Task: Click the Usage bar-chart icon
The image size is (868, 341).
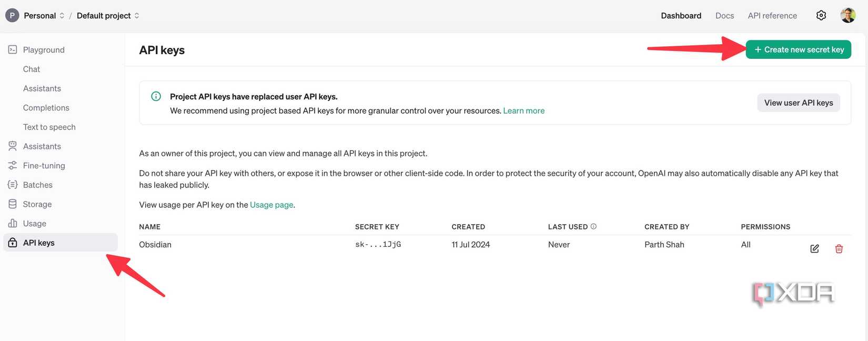Action: 13,223
